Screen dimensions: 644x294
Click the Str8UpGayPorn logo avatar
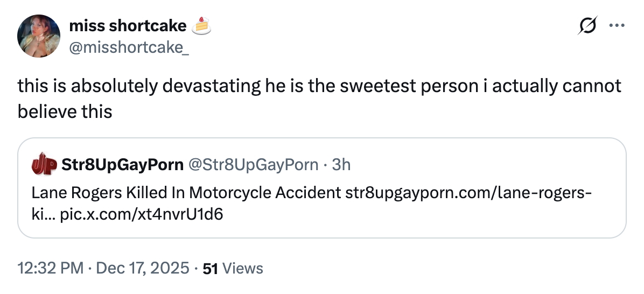click(x=44, y=164)
